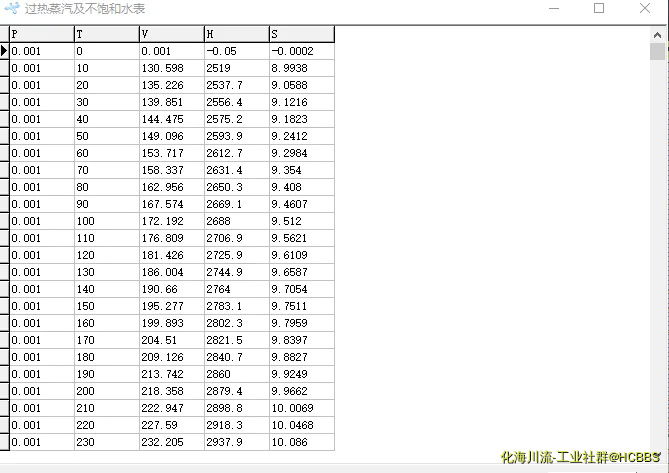Maximize the steam table window

click(599, 8)
